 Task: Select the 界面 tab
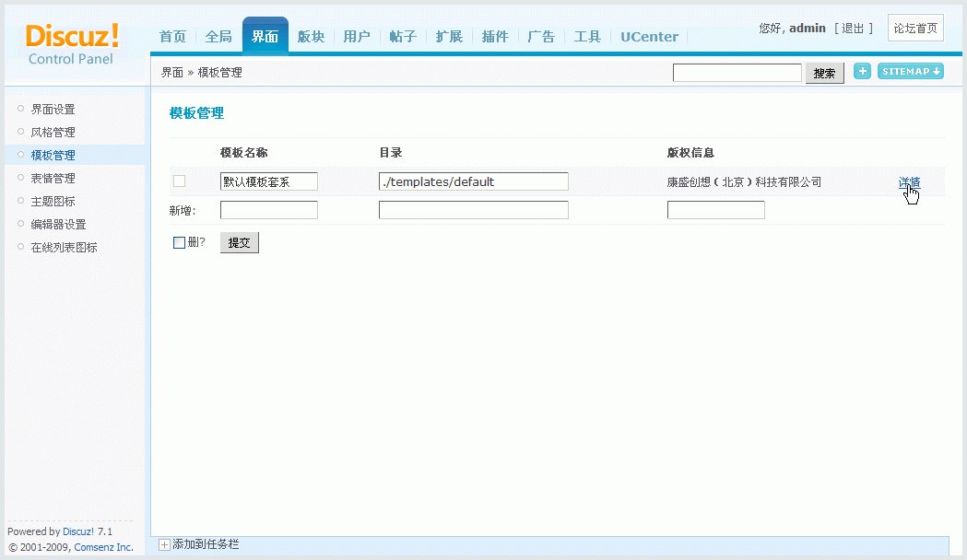265,37
